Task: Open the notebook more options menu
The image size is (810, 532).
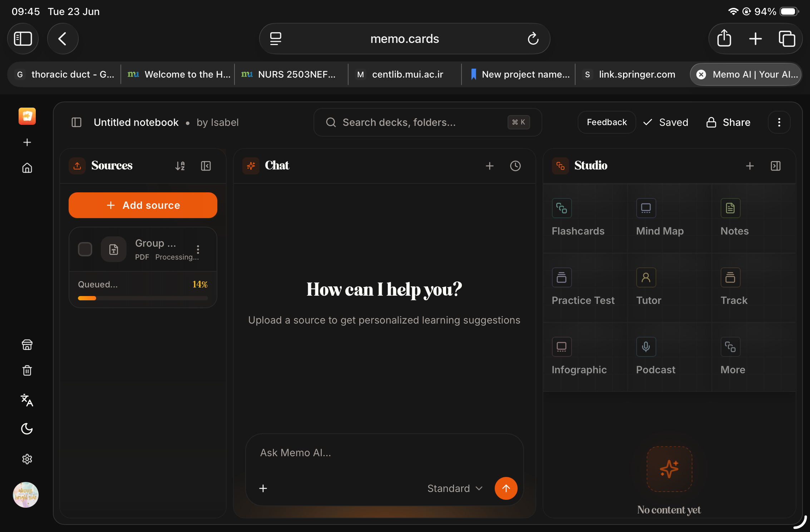Action: click(779, 122)
